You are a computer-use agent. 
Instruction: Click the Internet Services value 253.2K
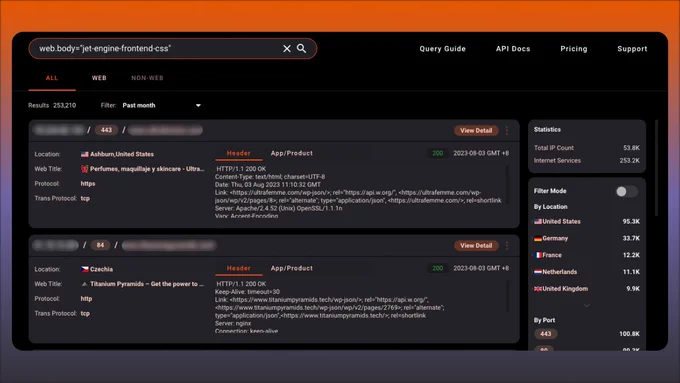[x=630, y=160]
